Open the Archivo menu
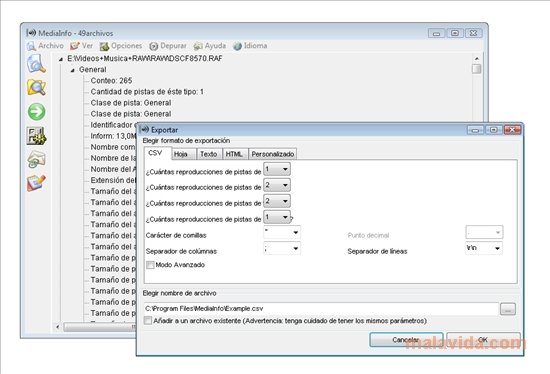This screenshot has width=550, height=374. pos(45,46)
